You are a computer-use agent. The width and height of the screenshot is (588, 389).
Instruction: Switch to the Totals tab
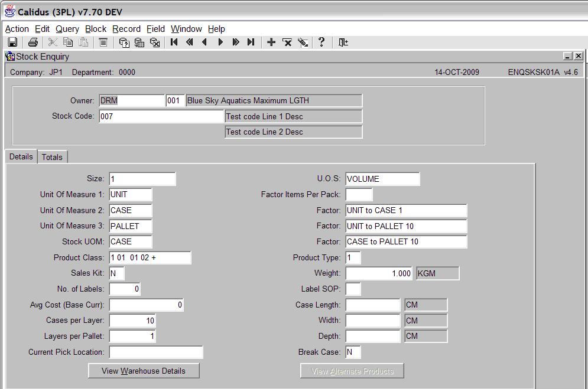52,157
